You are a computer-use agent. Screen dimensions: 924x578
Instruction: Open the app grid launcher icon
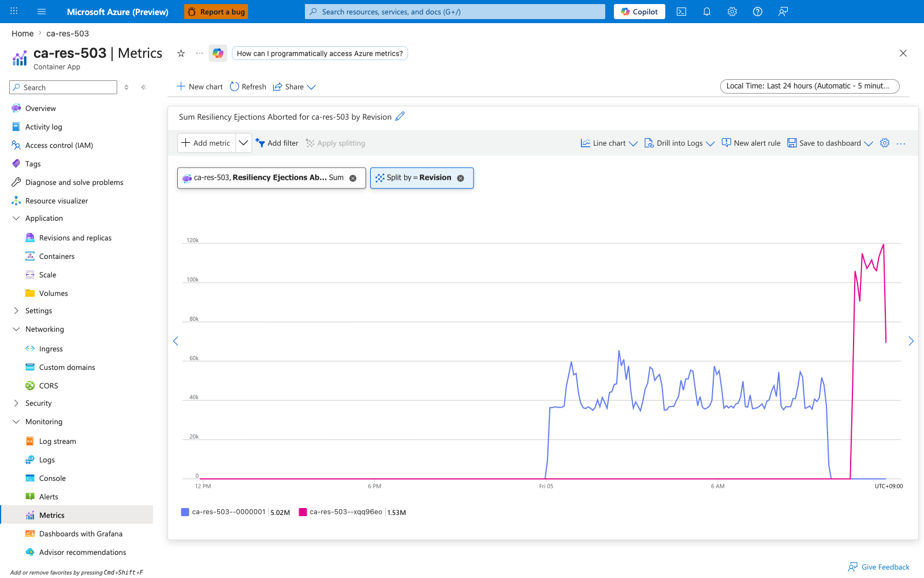tap(14, 12)
